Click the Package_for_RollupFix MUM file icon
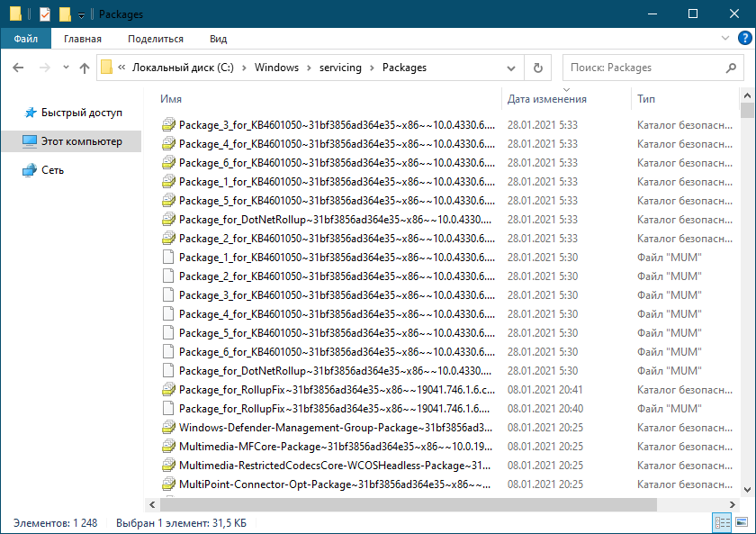The height and width of the screenshot is (534, 756). tap(168, 409)
